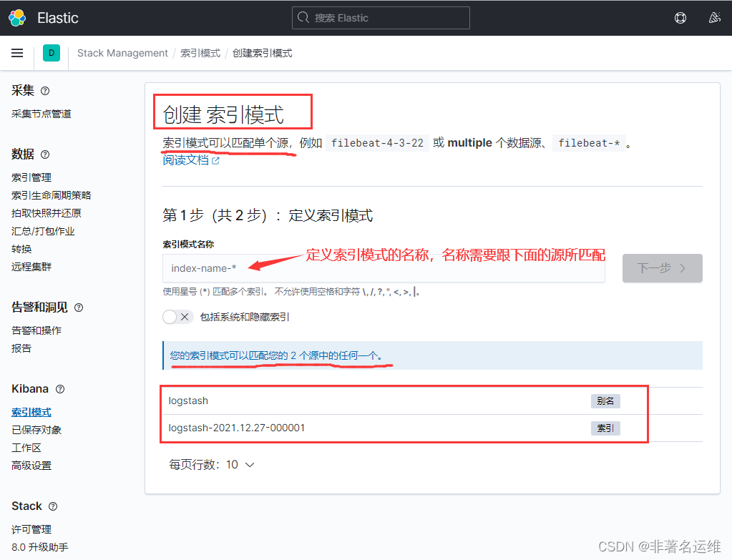Click help icon next to Kibana

click(x=60, y=389)
